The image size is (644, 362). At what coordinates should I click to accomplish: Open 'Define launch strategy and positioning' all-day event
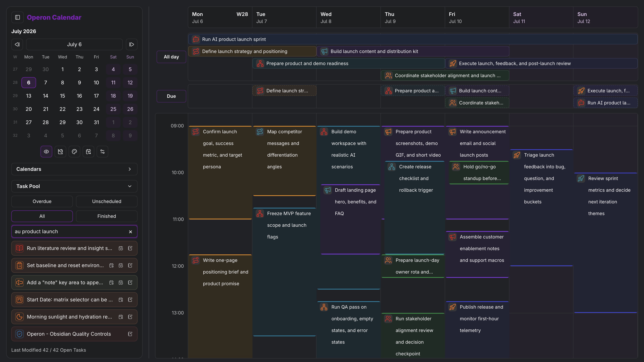click(x=252, y=51)
